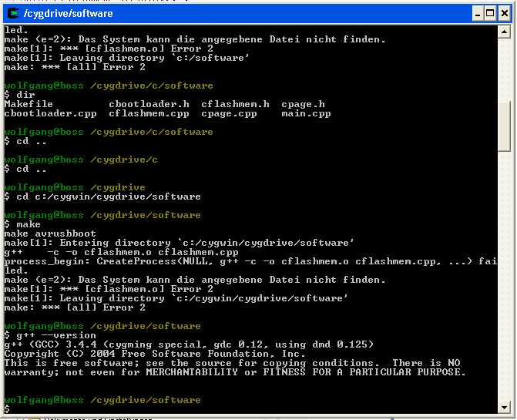Screen dimensions: 517x420
Task: Click the file name Makefile
Action: coord(29,104)
